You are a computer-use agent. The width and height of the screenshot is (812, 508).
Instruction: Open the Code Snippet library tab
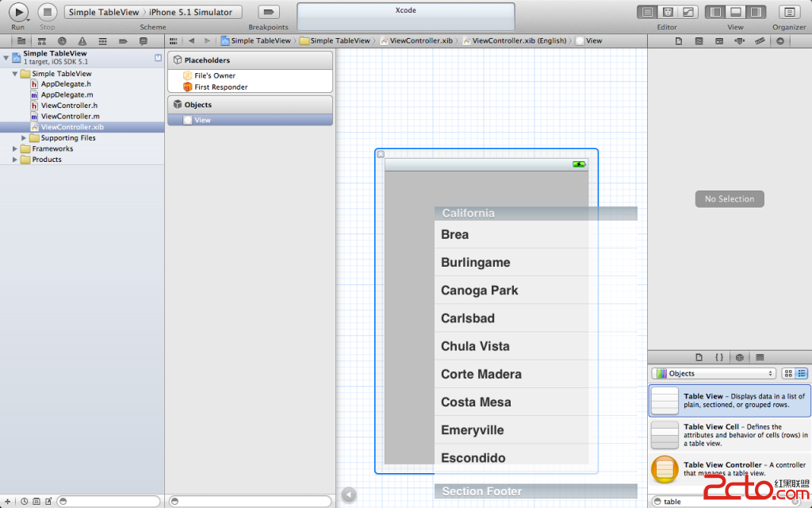[719, 357]
